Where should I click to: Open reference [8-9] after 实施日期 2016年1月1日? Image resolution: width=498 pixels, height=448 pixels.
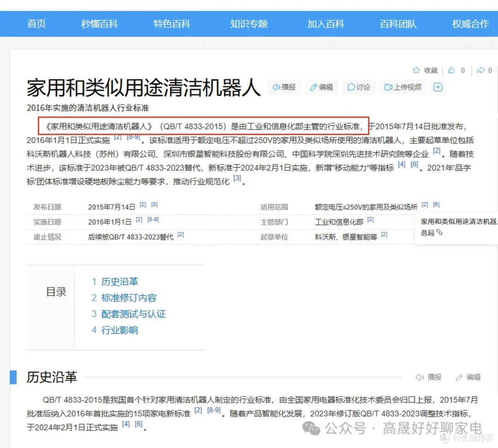(153, 220)
